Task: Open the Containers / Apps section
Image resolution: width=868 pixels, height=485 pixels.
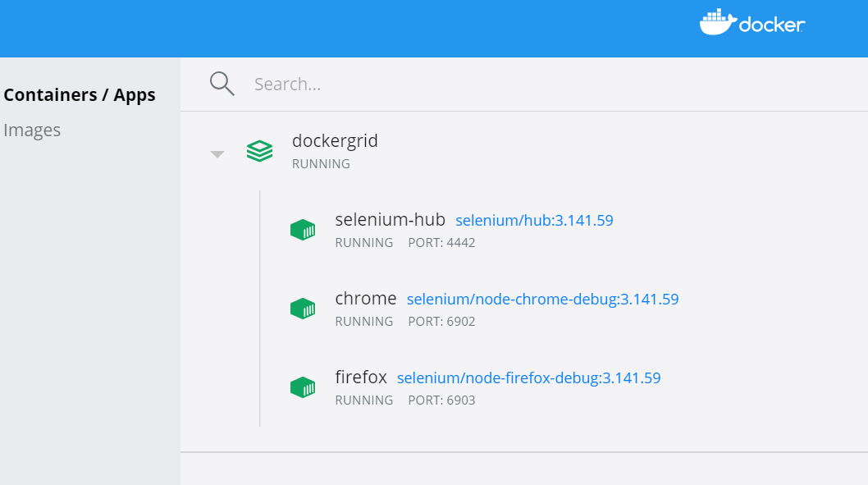Action: click(80, 95)
